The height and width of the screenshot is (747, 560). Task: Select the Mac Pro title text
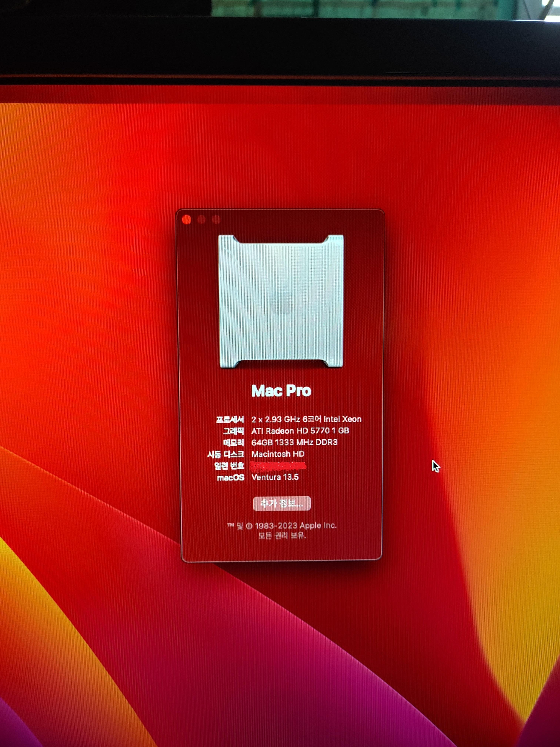tap(281, 391)
